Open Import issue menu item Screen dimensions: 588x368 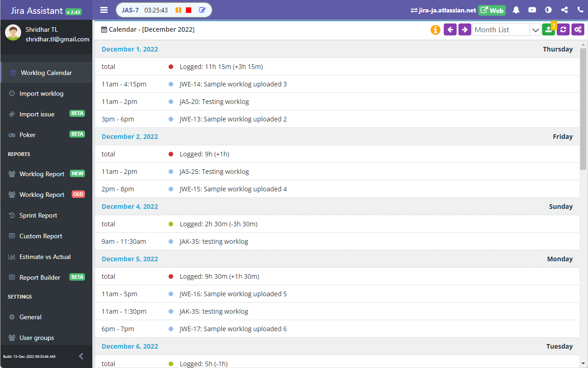click(x=46, y=114)
